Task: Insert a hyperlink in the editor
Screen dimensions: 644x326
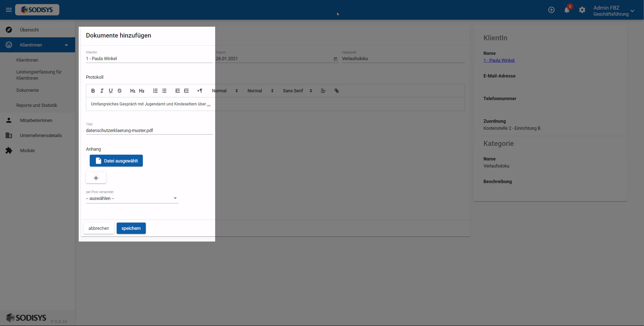Action: click(336, 91)
